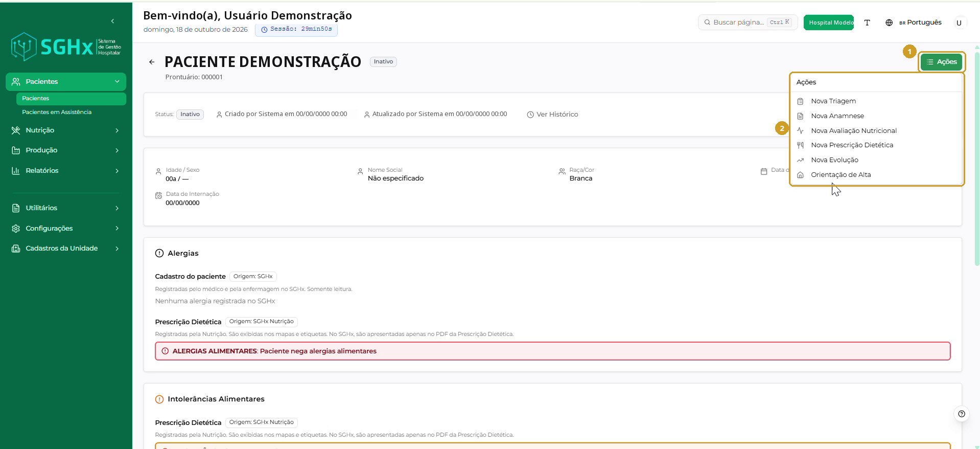Image resolution: width=980 pixels, height=449 pixels.
Task: Choose Nova Avaliação Nutricional action
Action: pyautogui.click(x=877, y=131)
